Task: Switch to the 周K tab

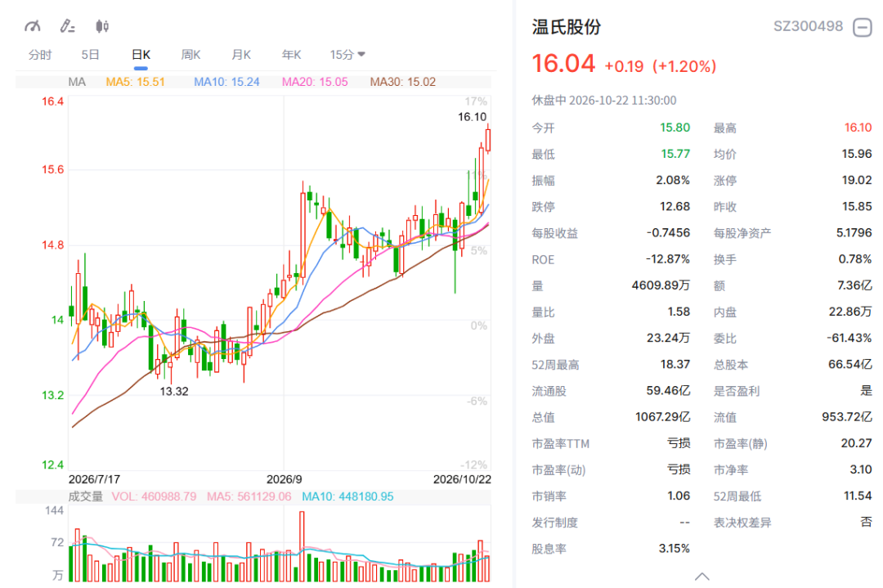Action: [x=190, y=55]
